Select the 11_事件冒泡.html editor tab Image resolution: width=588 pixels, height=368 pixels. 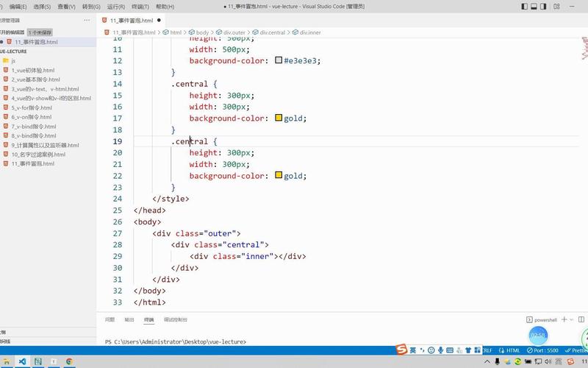click(x=132, y=21)
